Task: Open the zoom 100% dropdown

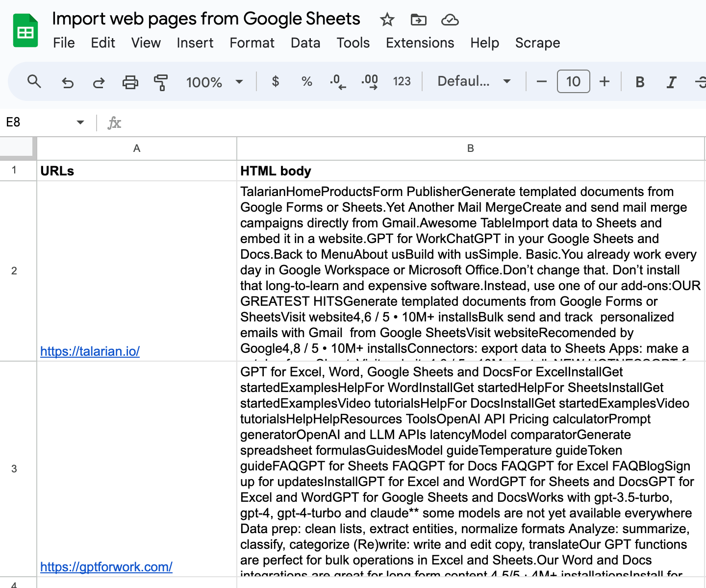Action: tap(214, 82)
